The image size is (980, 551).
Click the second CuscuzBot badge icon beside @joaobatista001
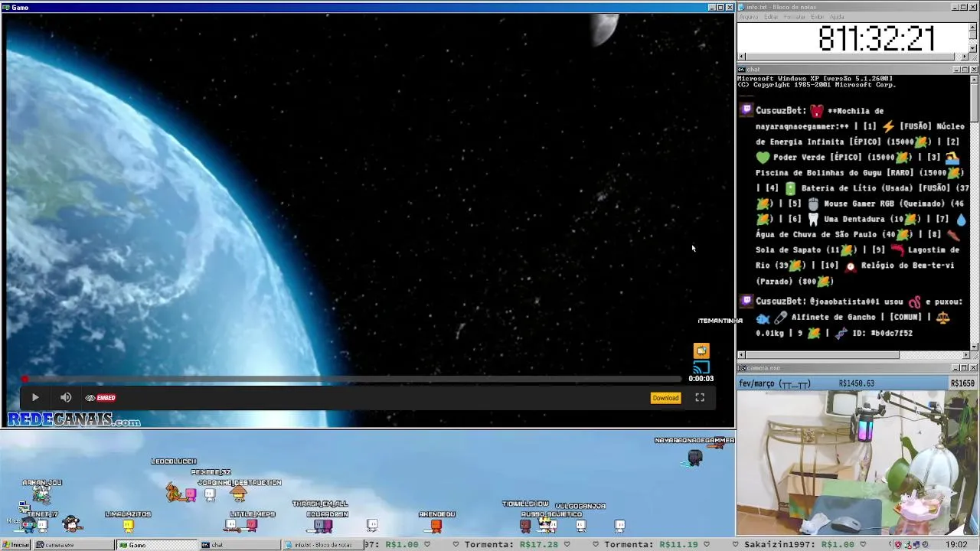(747, 301)
